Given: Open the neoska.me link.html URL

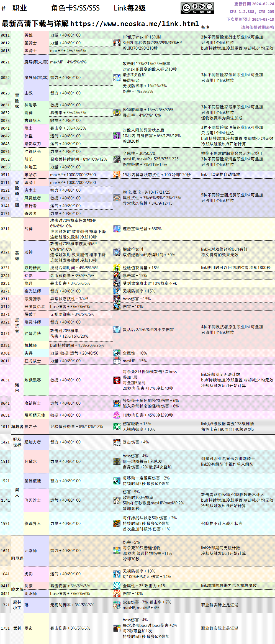Looking at the screenshot, I should tap(135, 24).
